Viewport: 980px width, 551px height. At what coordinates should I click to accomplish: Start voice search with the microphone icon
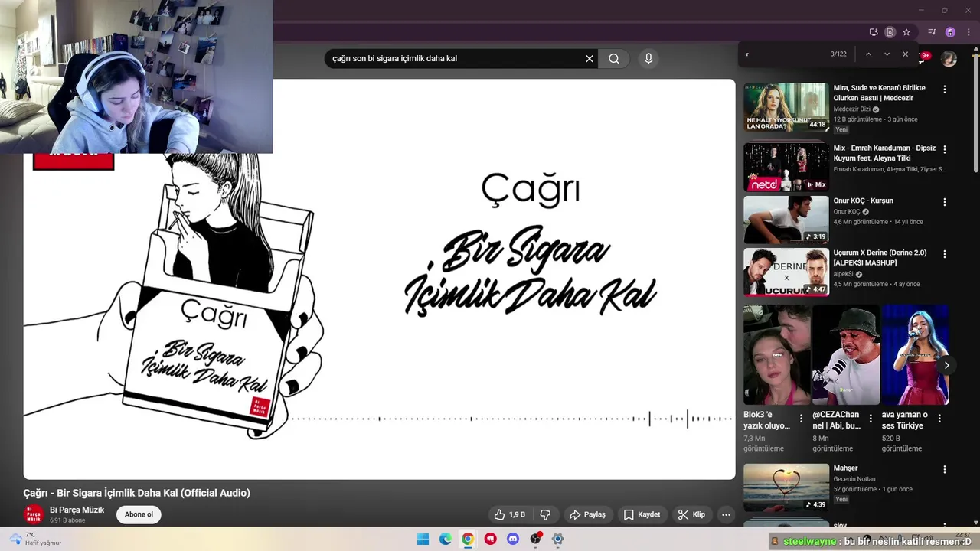(648, 58)
